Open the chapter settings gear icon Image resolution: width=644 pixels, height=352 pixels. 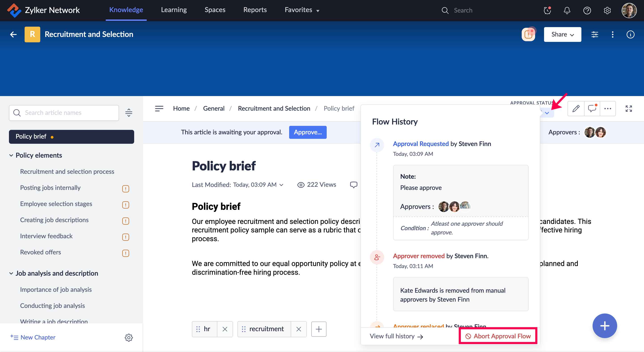click(x=129, y=337)
